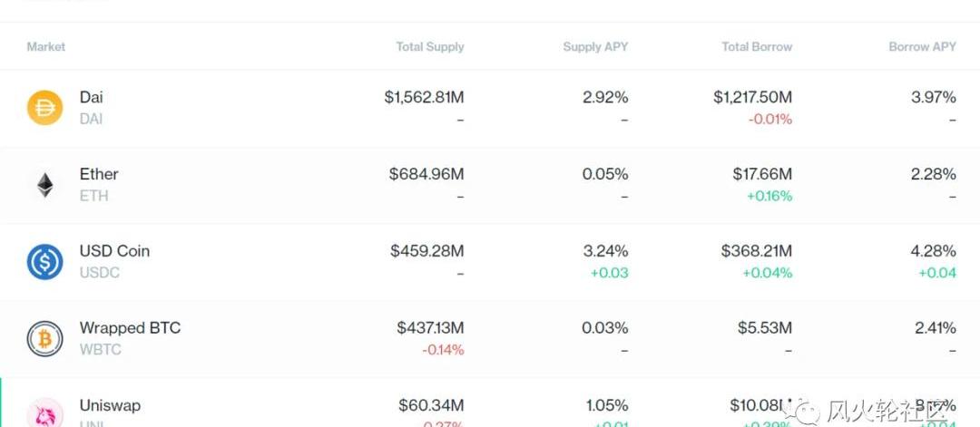Image resolution: width=980 pixels, height=427 pixels.
Task: Open the Uniswap market name
Action: tap(110, 405)
